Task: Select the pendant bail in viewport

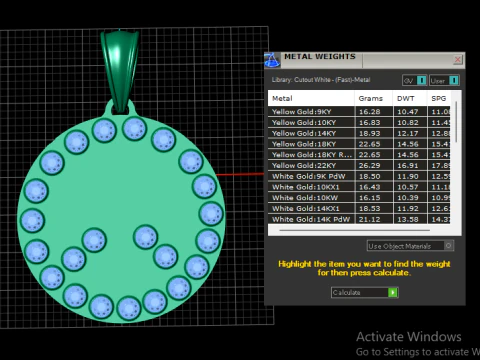Action: point(120,72)
